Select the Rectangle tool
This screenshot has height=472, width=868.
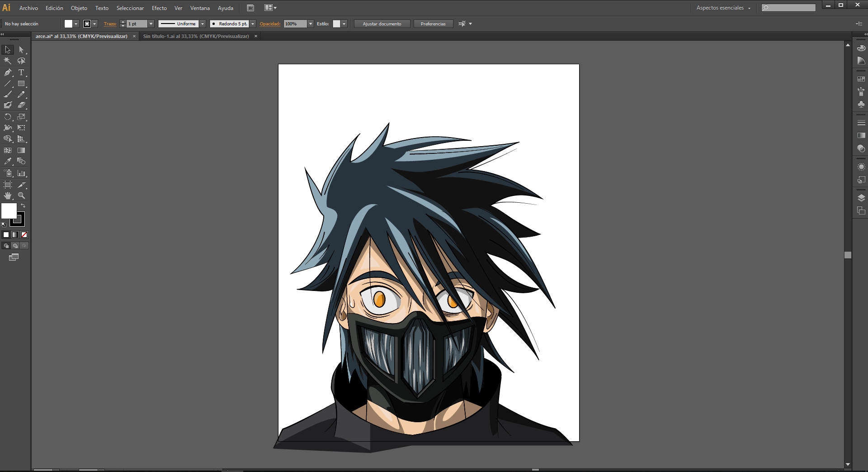point(21,84)
